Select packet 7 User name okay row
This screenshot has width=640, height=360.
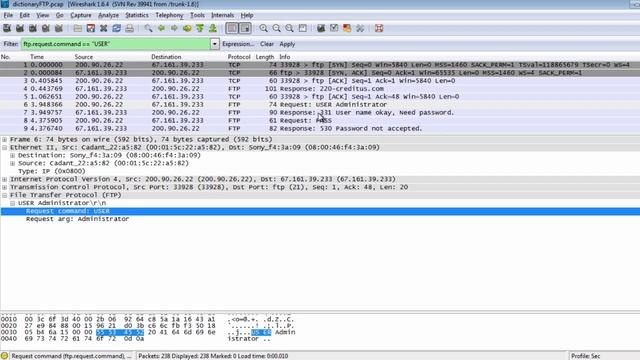[320, 113]
